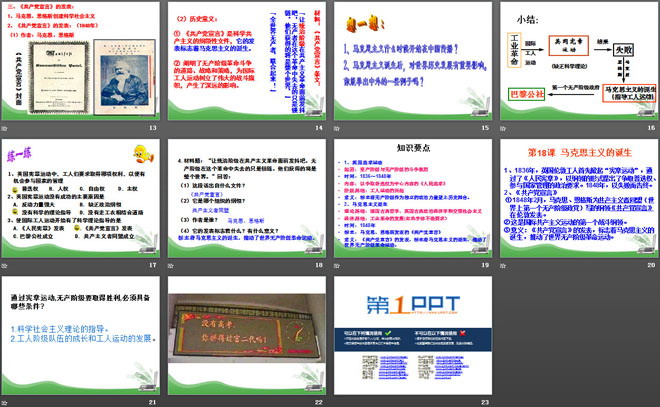Select slide 21 with blue numbered answers
Viewport: 660px width, 407px height.
click(x=82, y=337)
